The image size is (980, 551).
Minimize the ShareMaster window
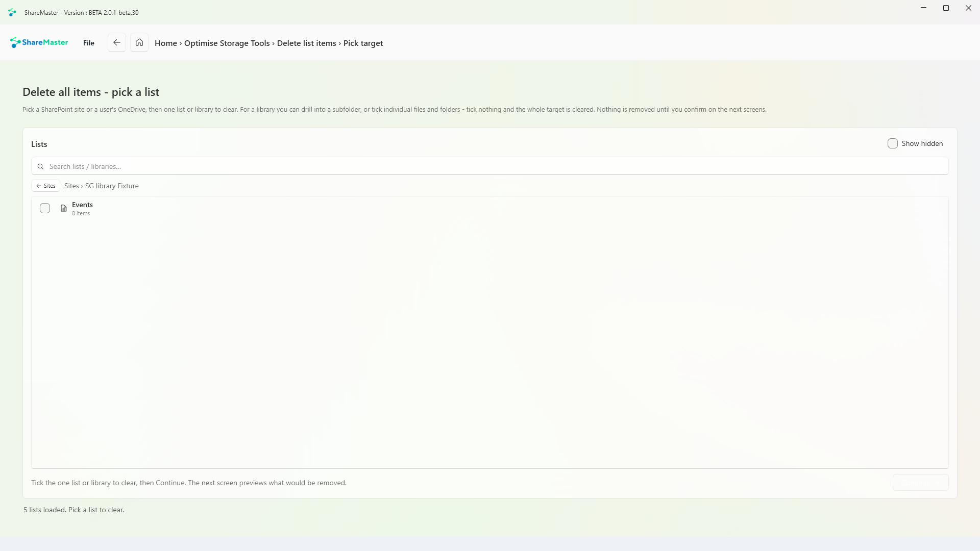pos(923,8)
